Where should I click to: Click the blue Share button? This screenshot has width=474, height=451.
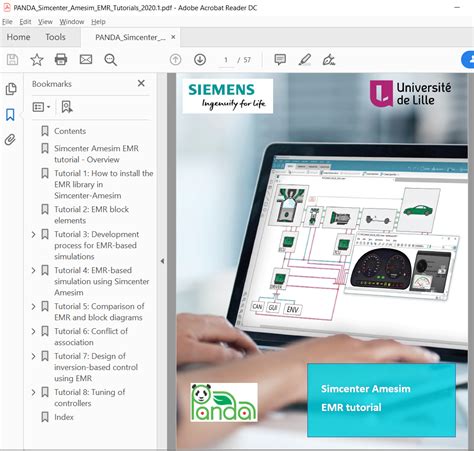click(x=468, y=60)
